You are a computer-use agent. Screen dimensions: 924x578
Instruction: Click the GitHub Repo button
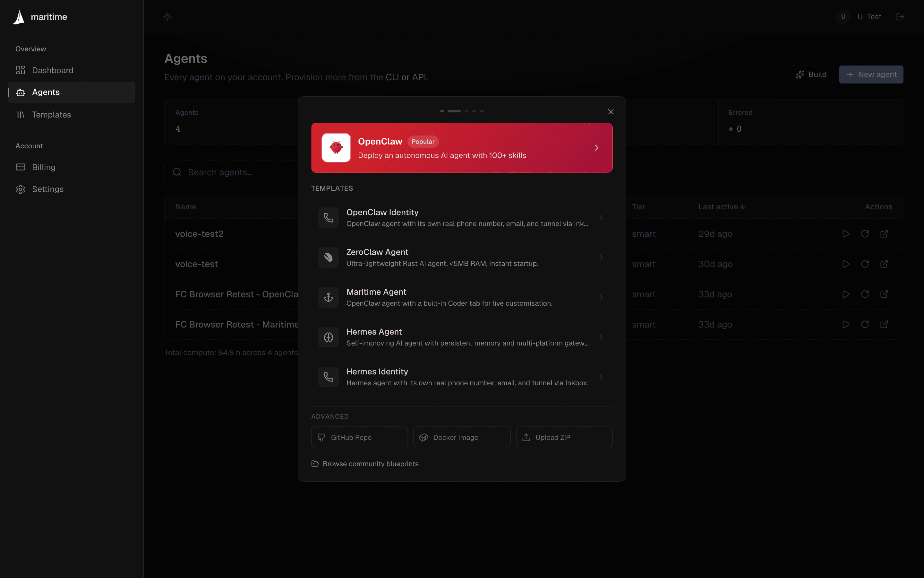(359, 437)
